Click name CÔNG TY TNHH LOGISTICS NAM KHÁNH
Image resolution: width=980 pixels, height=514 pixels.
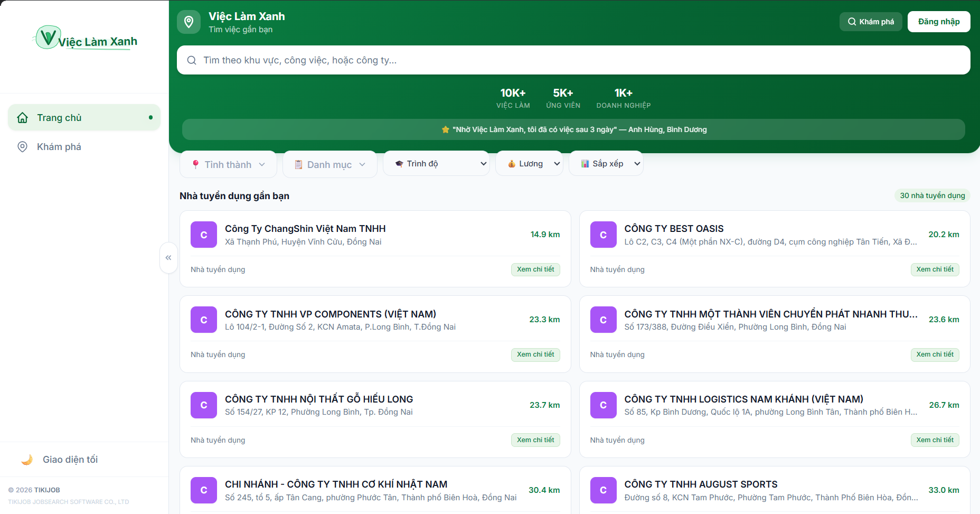tap(743, 399)
